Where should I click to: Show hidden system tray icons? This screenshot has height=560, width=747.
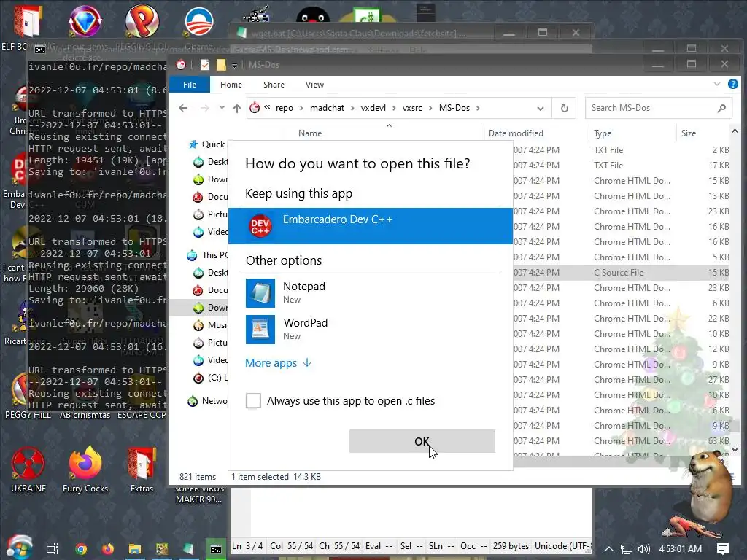(608, 548)
